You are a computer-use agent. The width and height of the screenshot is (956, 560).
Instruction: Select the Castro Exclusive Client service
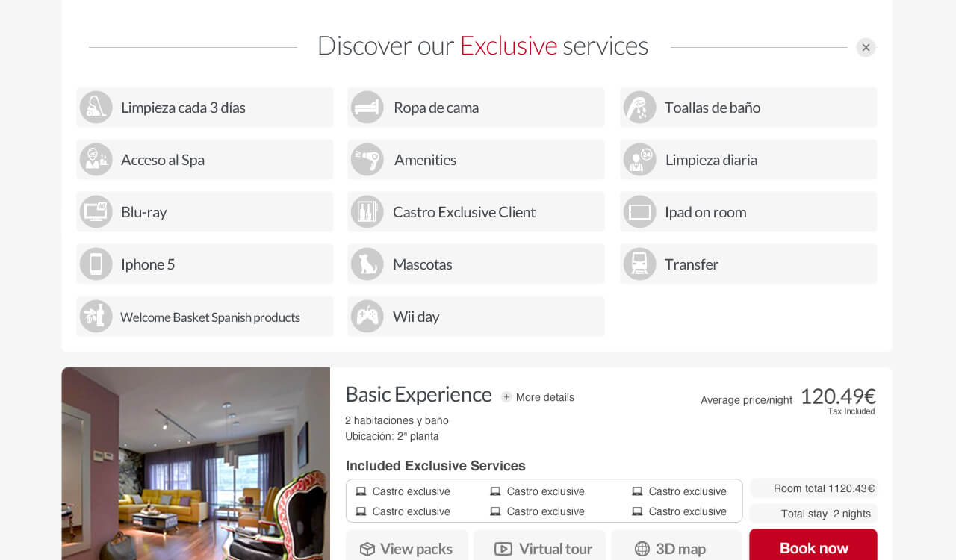tap(476, 212)
